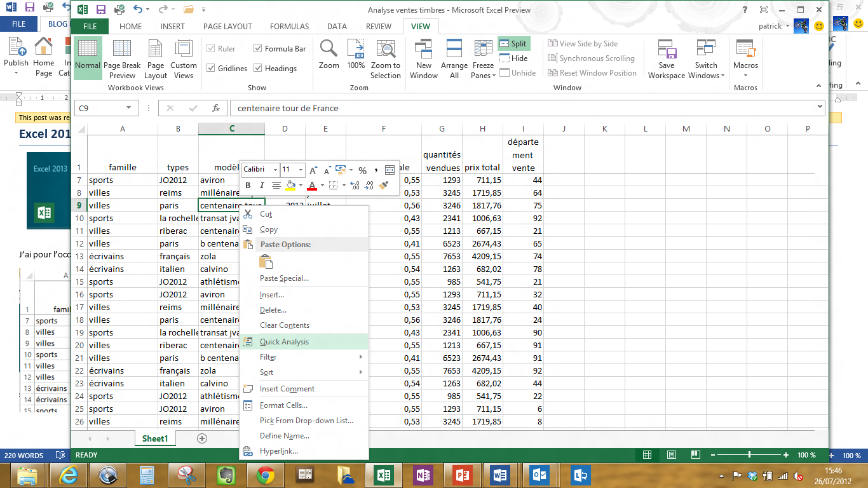Disable the Headings checkbox
868x488 pixels.
[x=258, y=69]
